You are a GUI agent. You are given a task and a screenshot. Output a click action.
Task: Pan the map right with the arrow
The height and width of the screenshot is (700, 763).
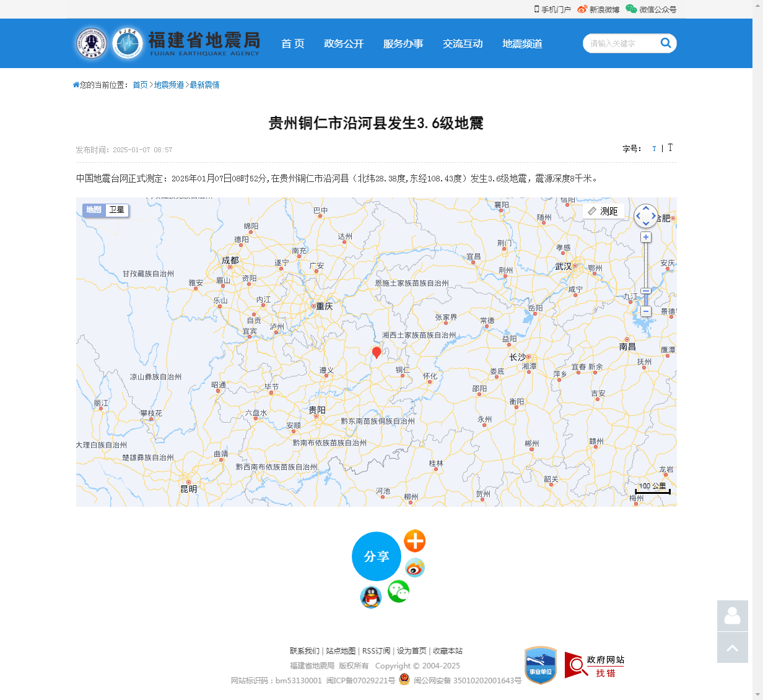tap(653, 216)
